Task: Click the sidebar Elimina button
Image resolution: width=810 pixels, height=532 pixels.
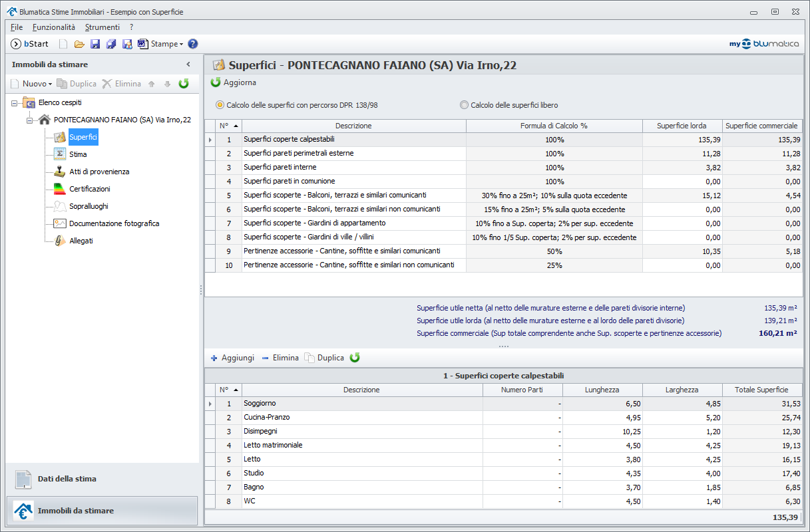Action: point(122,84)
